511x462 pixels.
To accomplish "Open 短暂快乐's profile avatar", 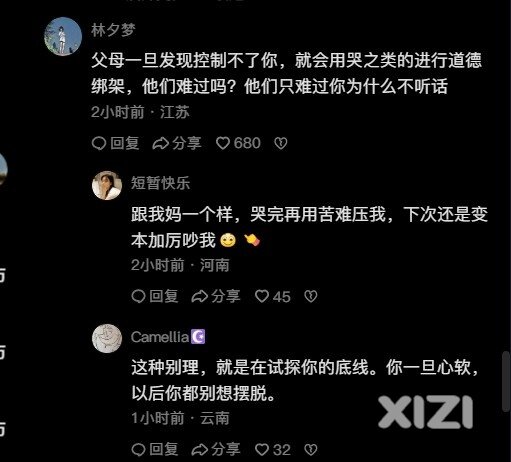I will 107,185.
